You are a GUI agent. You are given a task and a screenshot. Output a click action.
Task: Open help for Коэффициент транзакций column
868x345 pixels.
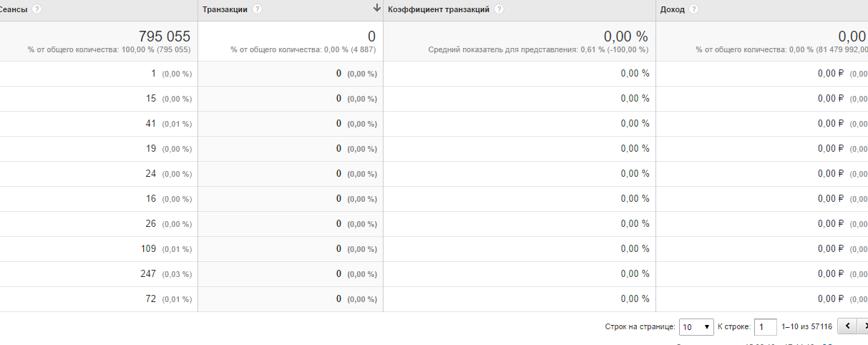499,9
